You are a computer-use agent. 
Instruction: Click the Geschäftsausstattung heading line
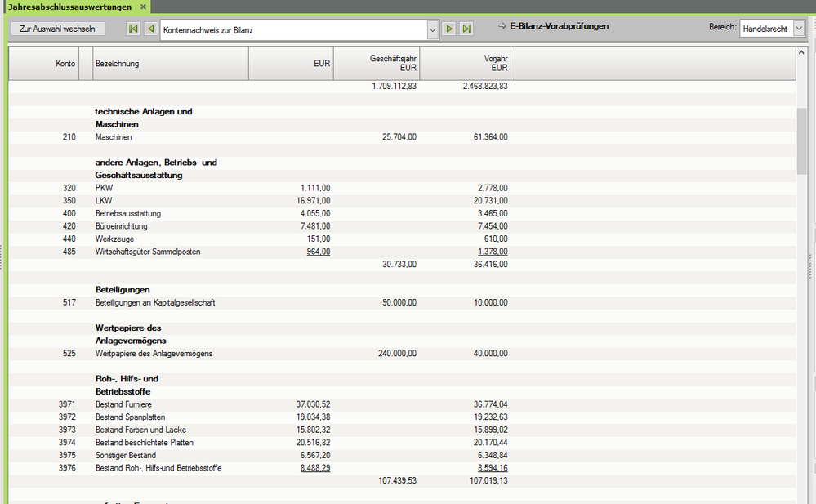(x=139, y=176)
